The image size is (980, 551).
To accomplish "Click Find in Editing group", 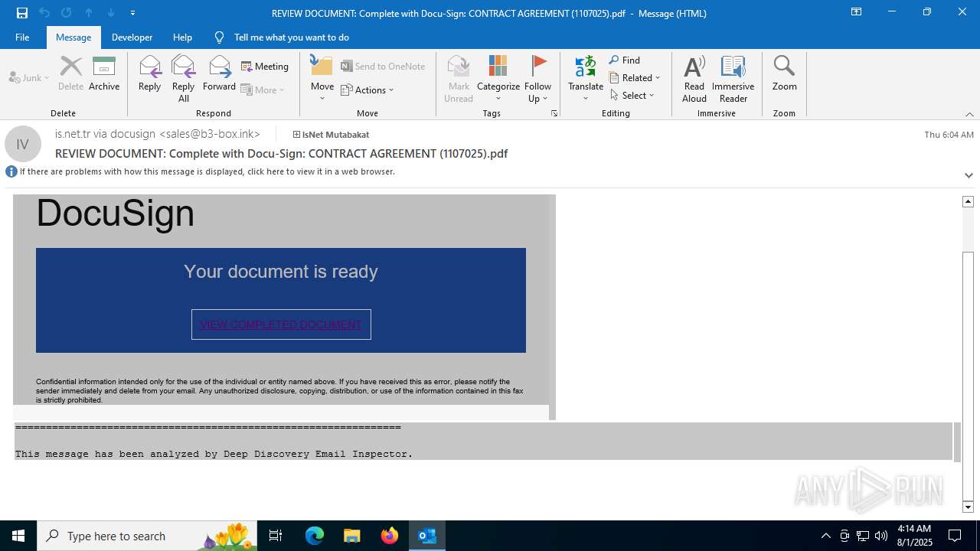I will click(625, 60).
